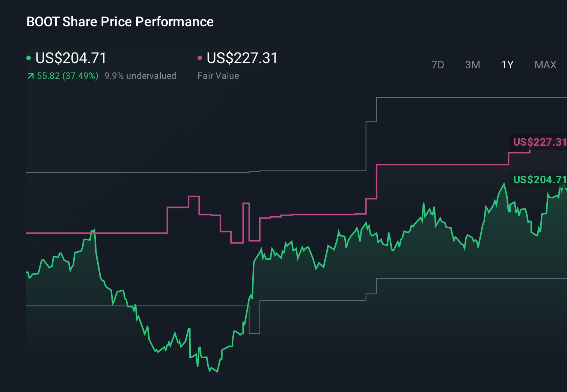Click the gray analyst range step line

point(451,97)
